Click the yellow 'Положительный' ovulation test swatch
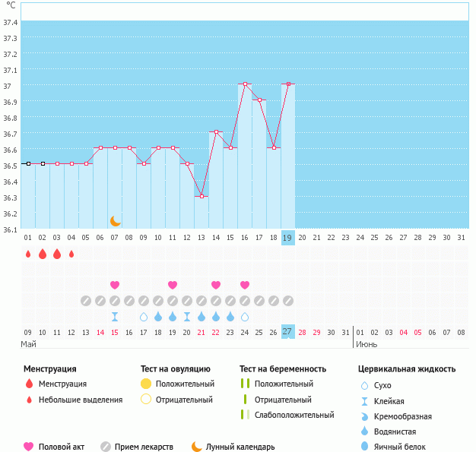Viewport: 476px width, 452px height. [x=146, y=384]
